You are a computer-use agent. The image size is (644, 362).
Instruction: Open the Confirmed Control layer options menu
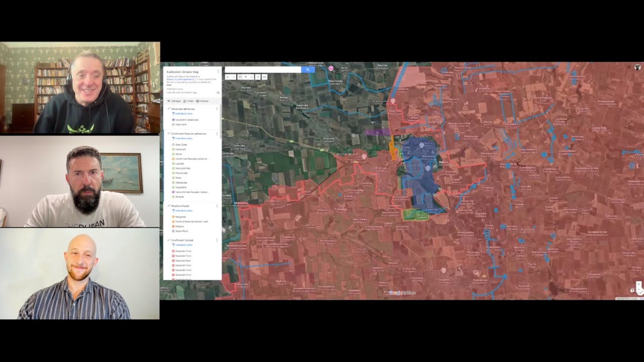point(217,240)
